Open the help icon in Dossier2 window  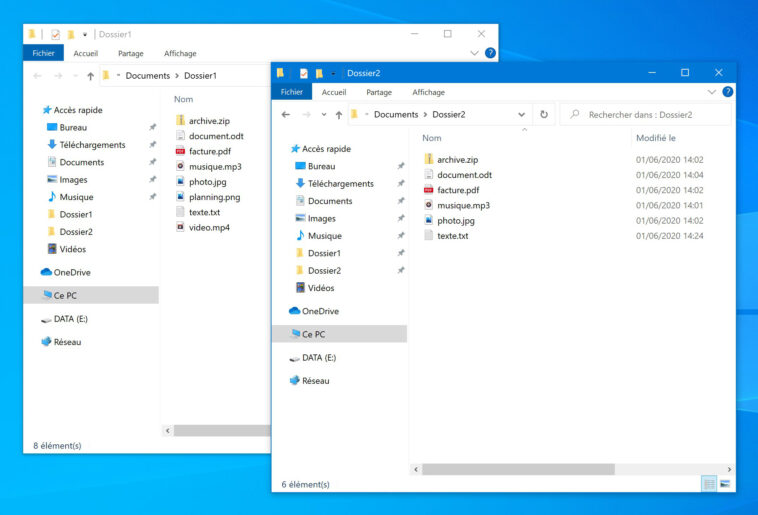click(x=728, y=92)
